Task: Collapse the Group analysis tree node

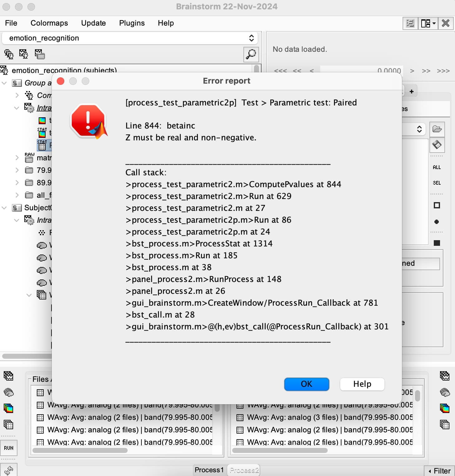Action: point(4,83)
